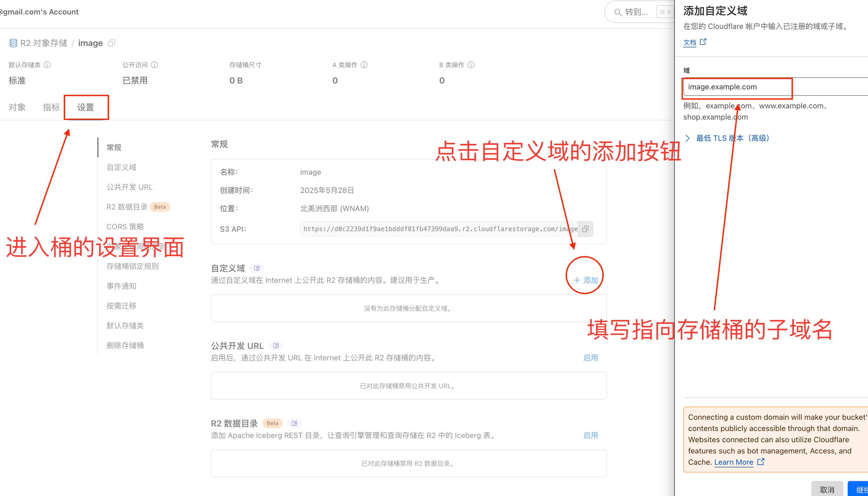Open docs icon beside 自定义域 heading
This screenshot has height=496, width=868.
(257, 268)
